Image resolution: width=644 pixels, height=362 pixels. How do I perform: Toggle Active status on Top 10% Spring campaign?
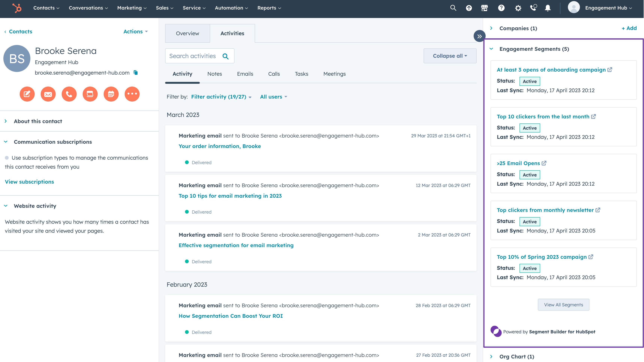coord(529,268)
